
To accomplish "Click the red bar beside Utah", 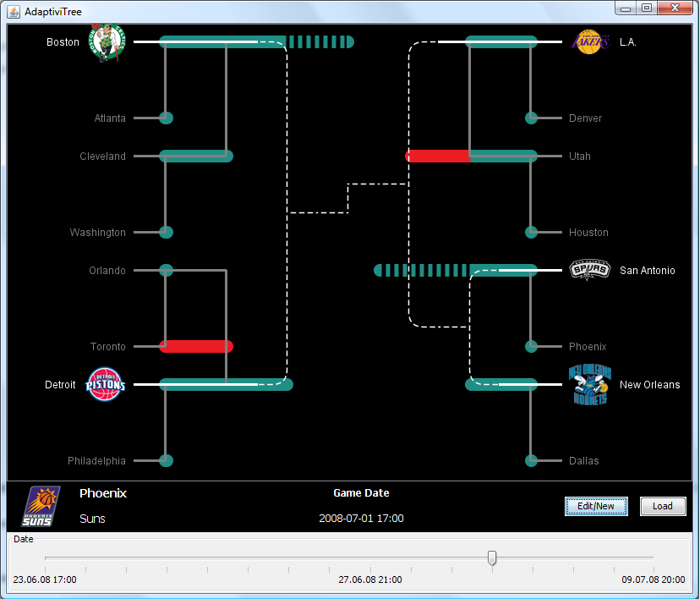I will tap(438, 156).
